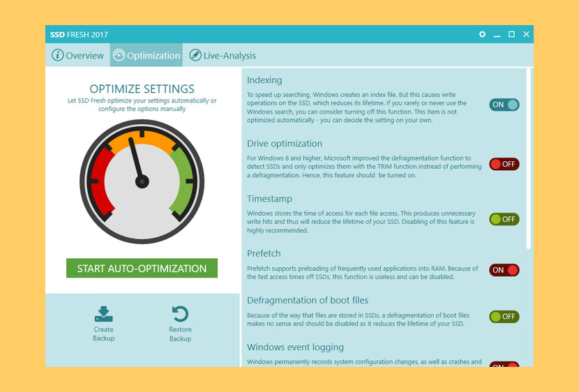This screenshot has width=579, height=392.
Task: Minimize the SSD Fresh window
Action: coord(497,35)
